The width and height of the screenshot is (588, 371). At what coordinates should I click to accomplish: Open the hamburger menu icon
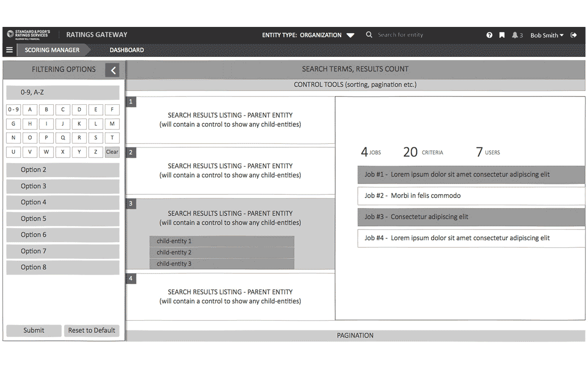[x=9, y=50]
